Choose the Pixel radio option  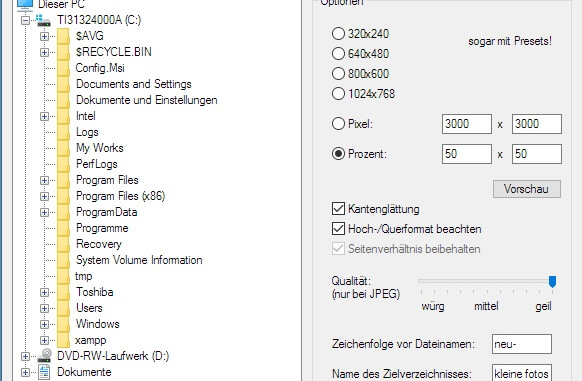click(338, 124)
